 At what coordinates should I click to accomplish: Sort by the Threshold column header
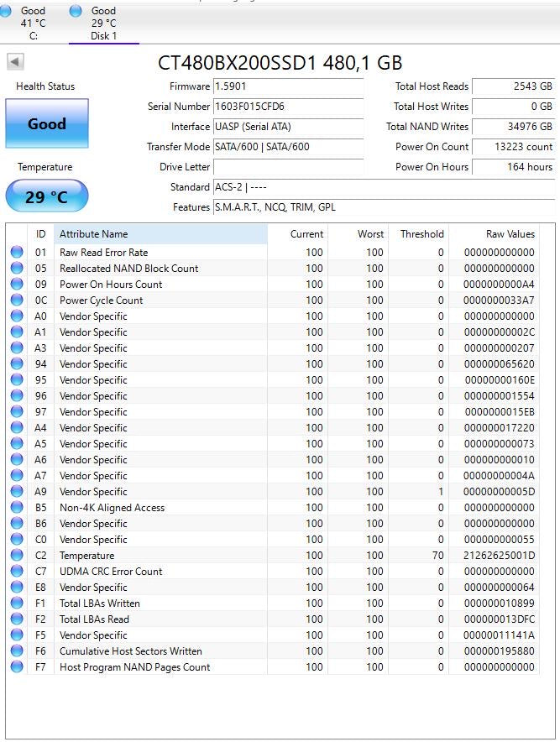pyautogui.click(x=418, y=234)
